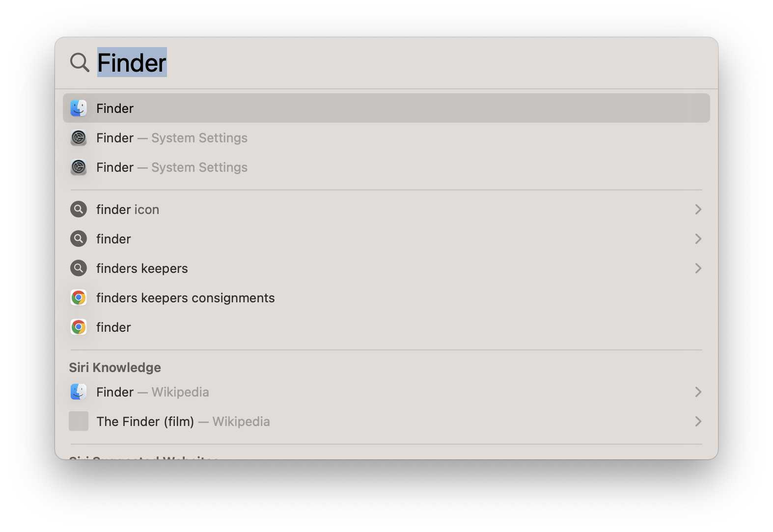Click the Spotlight magnifying glass icon

click(80, 63)
